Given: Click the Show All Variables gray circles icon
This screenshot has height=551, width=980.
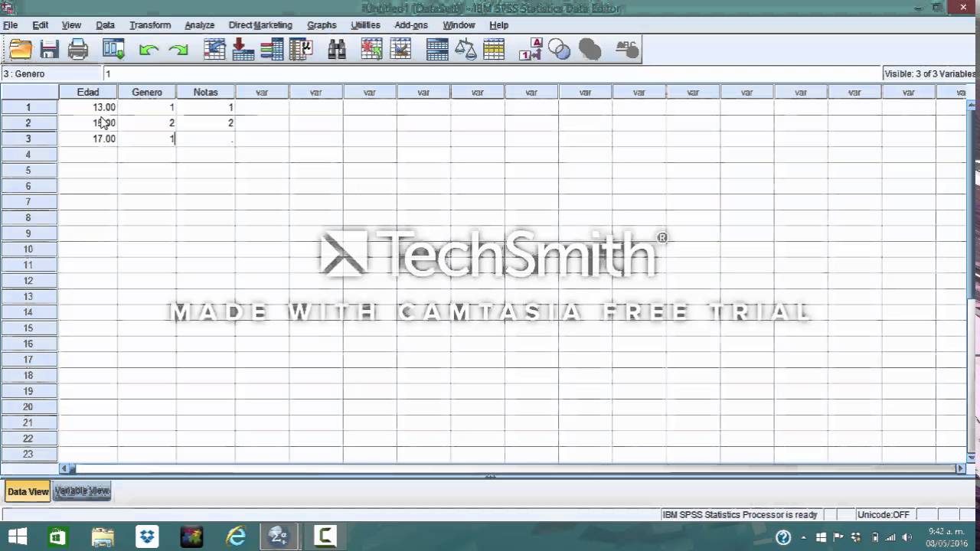Looking at the screenshot, I should point(590,50).
